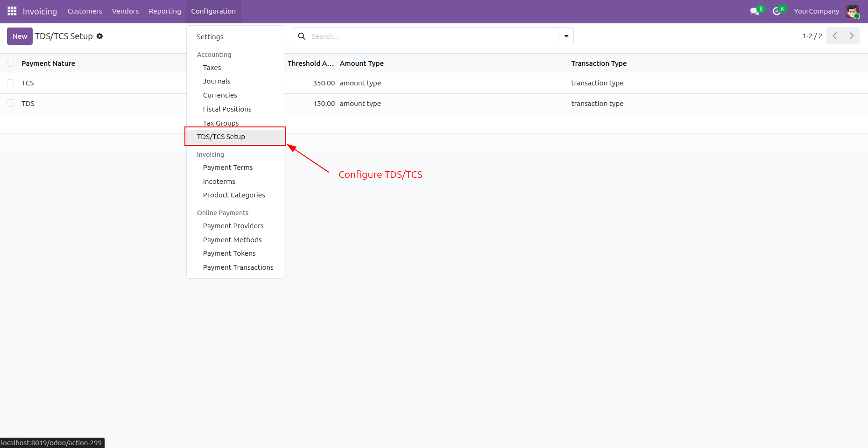
Task: Select TDS/TCS Setup from Configuration menu
Action: click(221, 137)
